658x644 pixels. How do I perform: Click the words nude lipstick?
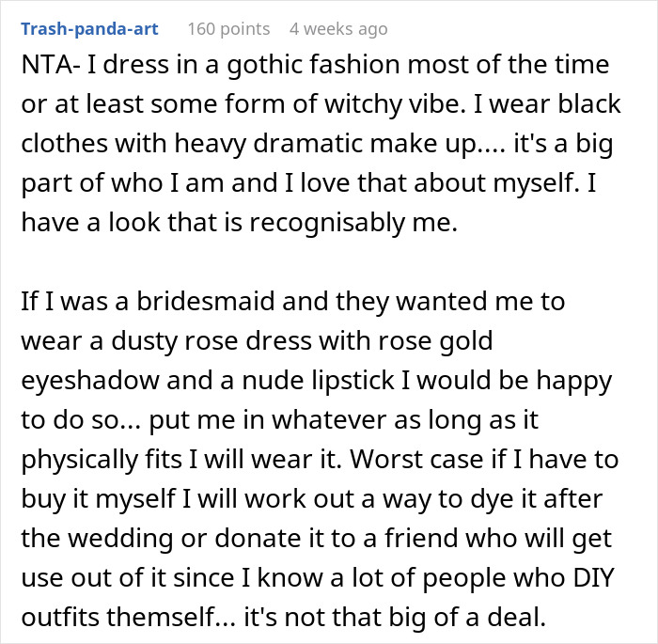coord(318,381)
